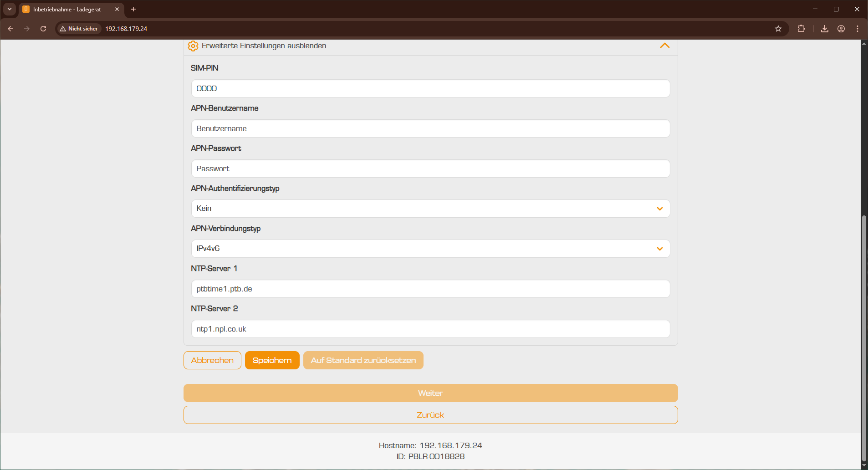Open the Chrome three-dot menu
868x470 pixels.
pyautogui.click(x=858, y=29)
